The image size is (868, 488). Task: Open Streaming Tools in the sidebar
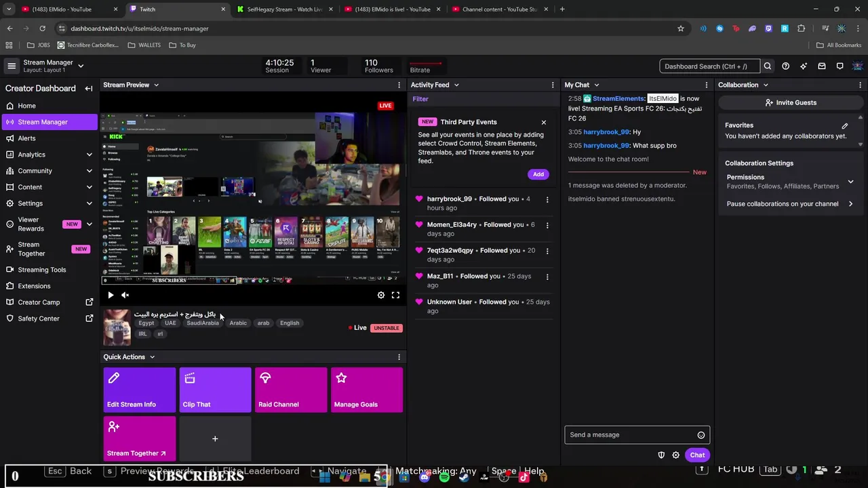[x=49, y=270]
